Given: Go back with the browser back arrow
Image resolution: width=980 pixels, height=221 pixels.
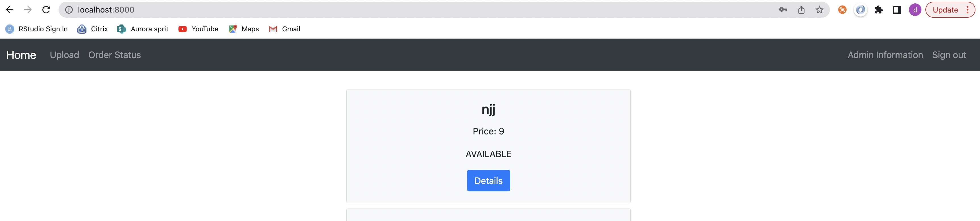Looking at the screenshot, I should pos(9,10).
